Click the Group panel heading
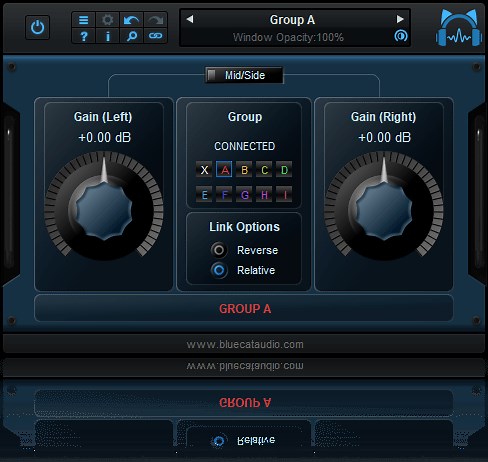Screen dimensions: 488x462 coord(245,117)
